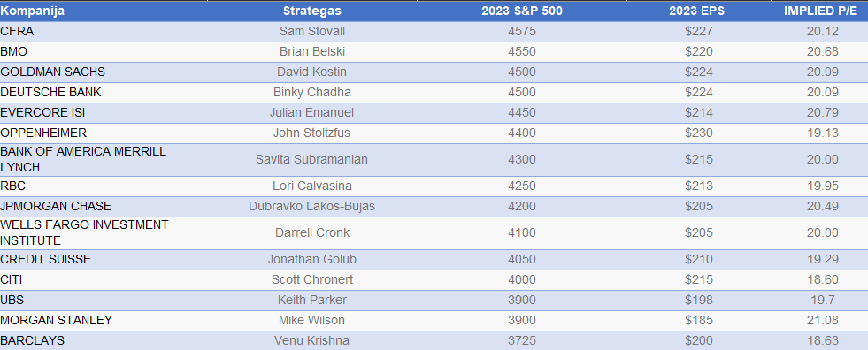Click the BANK OF AMERICA MERRILL LYNCH cell
This screenshot has height=350, width=868.
(x=83, y=160)
